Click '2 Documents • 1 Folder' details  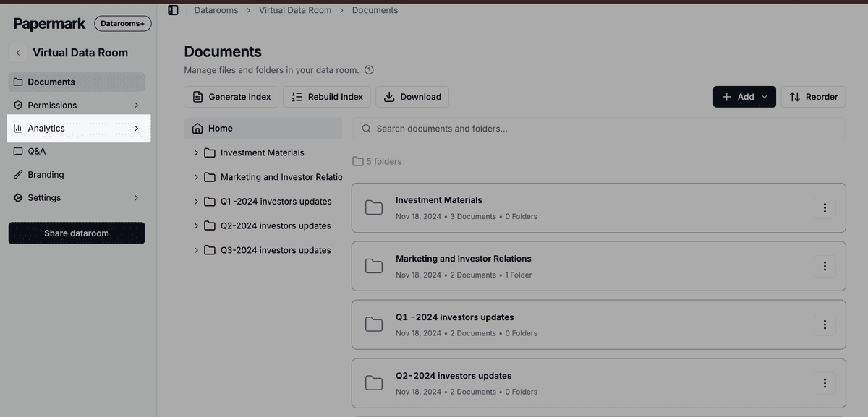pyautogui.click(x=491, y=275)
